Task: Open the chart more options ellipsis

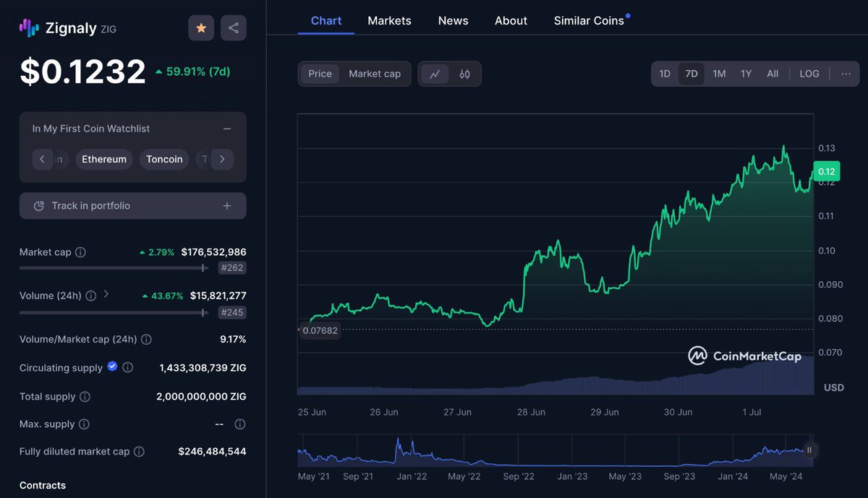Action: (846, 74)
